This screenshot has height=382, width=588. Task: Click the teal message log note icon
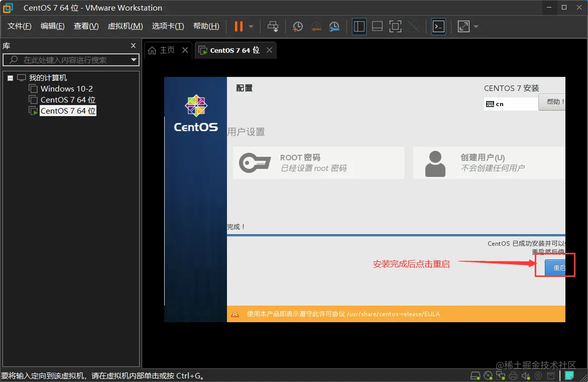click(x=569, y=375)
